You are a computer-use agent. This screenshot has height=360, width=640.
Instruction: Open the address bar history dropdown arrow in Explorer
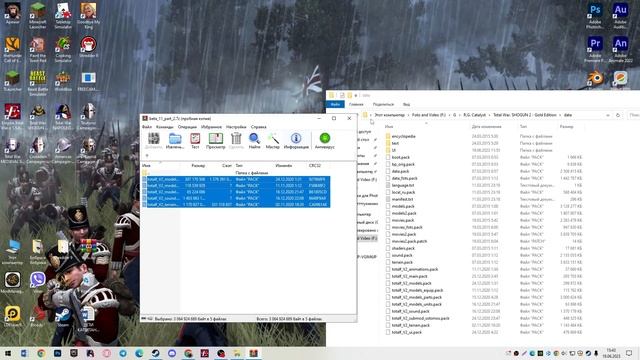(608, 116)
